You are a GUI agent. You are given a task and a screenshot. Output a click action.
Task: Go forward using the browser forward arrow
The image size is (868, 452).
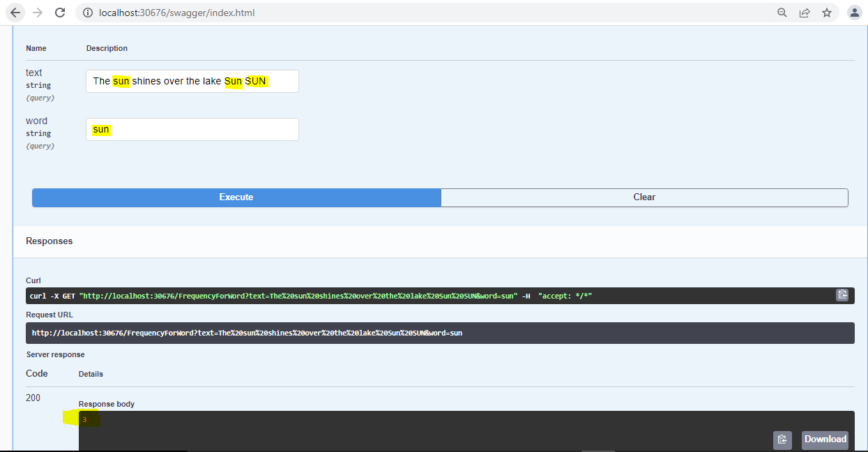click(x=38, y=13)
